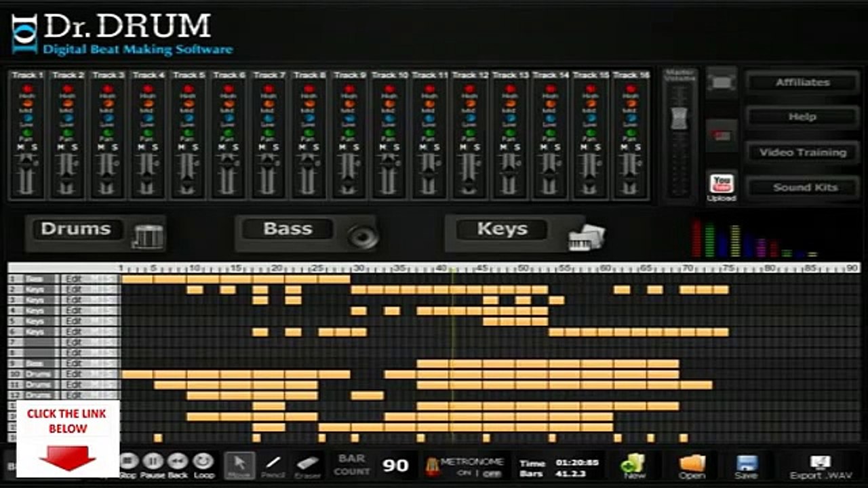Click Track 12 orange Mid knob
The width and height of the screenshot is (868, 488).
pos(469,104)
